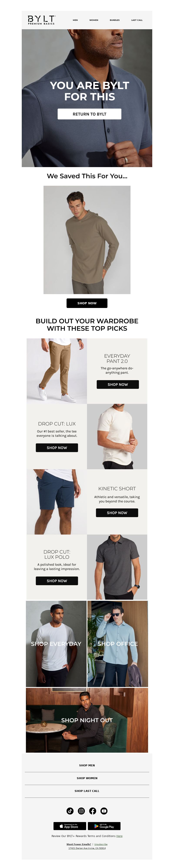174x868 pixels.
Task: Click the App Store download badge
Action: [70, 826]
